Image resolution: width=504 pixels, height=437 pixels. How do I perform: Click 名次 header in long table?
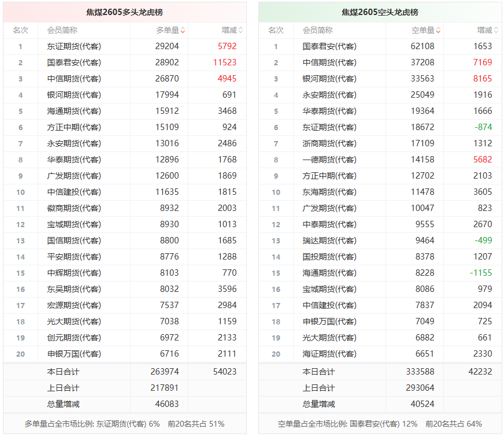click(x=21, y=31)
